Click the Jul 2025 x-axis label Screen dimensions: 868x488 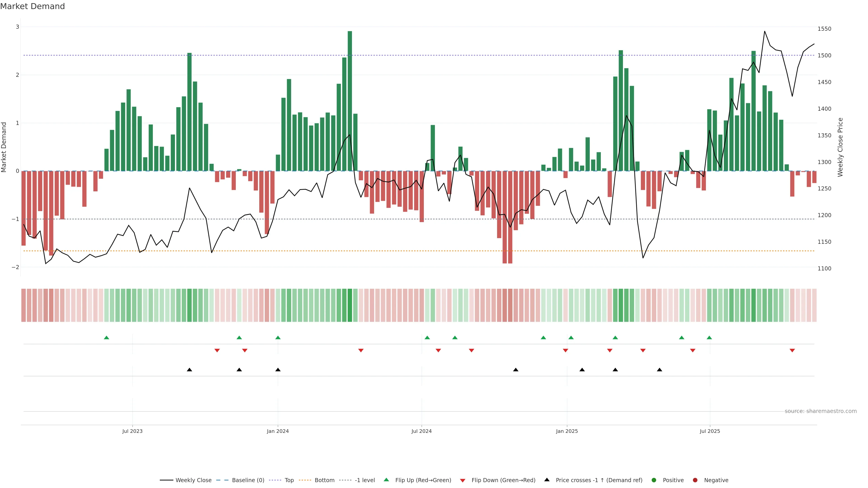(710, 431)
